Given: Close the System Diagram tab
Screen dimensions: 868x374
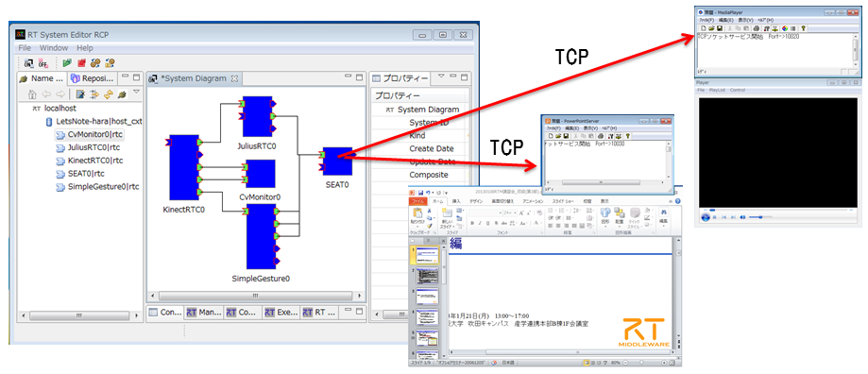Looking at the screenshot, I should coord(234,78).
